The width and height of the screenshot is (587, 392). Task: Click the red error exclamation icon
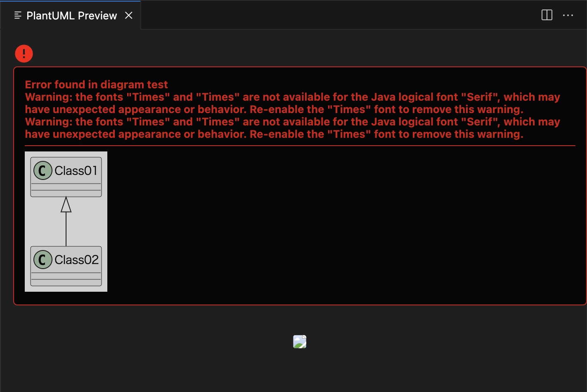[24, 54]
